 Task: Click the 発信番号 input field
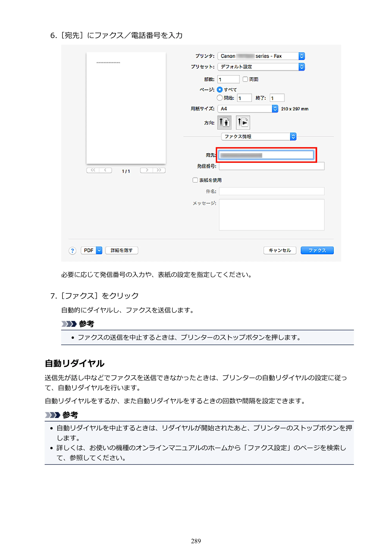pyautogui.click(x=271, y=166)
